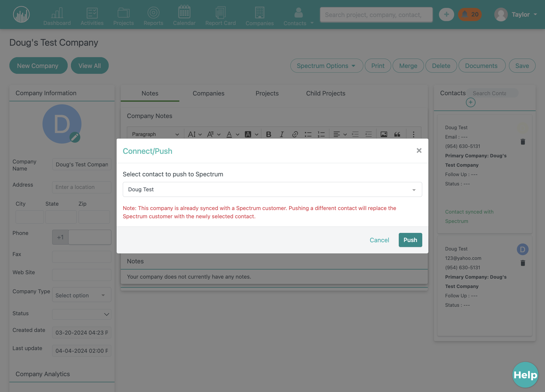The height and width of the screenshot is (392, 545).
Task: Click the New Company button
Action: 38,66
